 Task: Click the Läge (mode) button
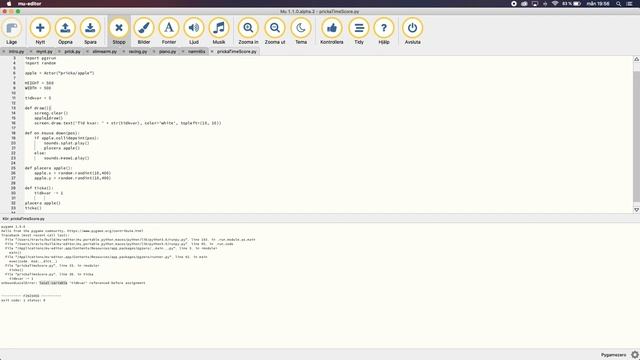click(11, 31)
